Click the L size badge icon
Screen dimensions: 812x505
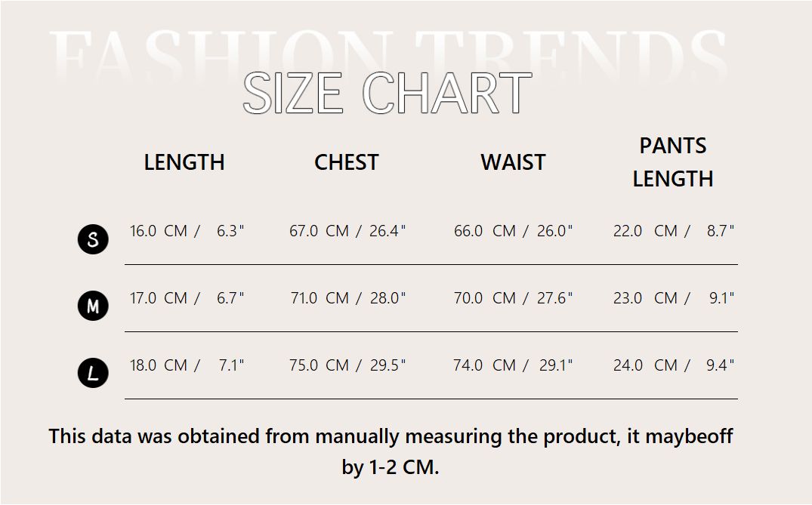pos(93,373)
